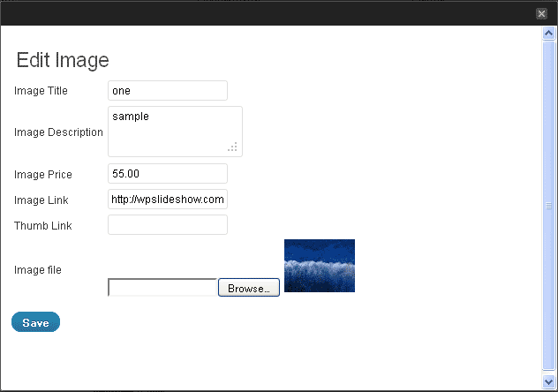Click the Image Description textarea with 'sample'
The image size is (558, 392).
(x=175, y=132)
